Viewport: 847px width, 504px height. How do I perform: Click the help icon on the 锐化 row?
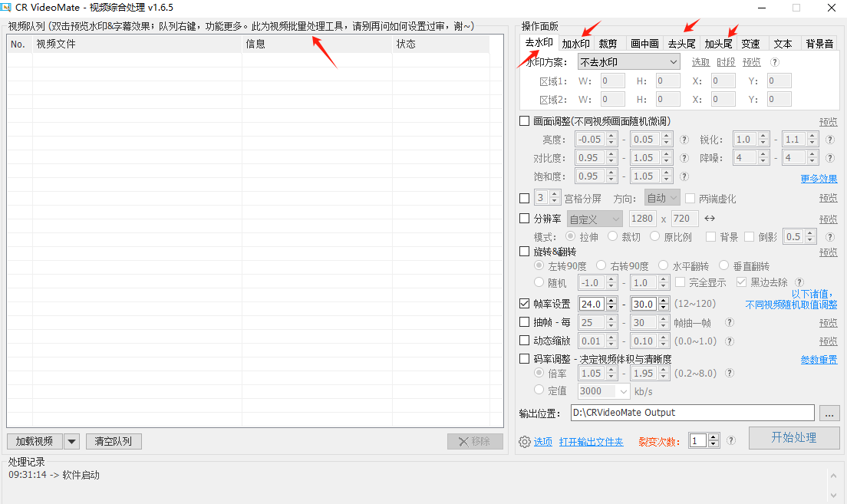(830, 140)
